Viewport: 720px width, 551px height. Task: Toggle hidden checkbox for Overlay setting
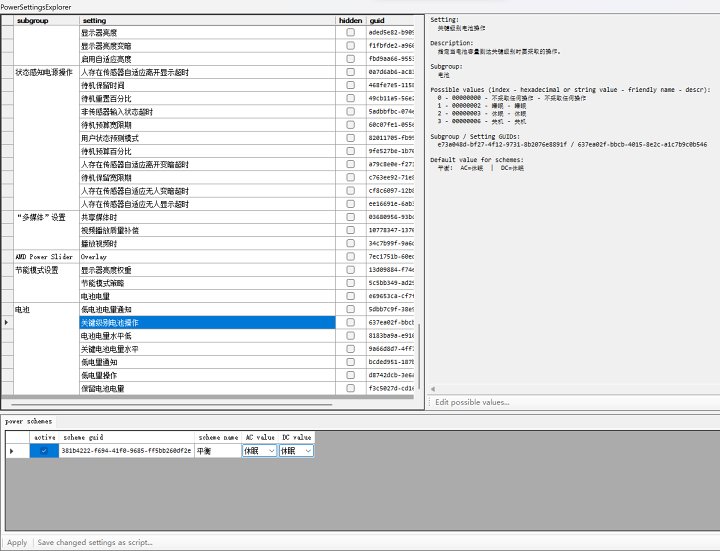350,257
